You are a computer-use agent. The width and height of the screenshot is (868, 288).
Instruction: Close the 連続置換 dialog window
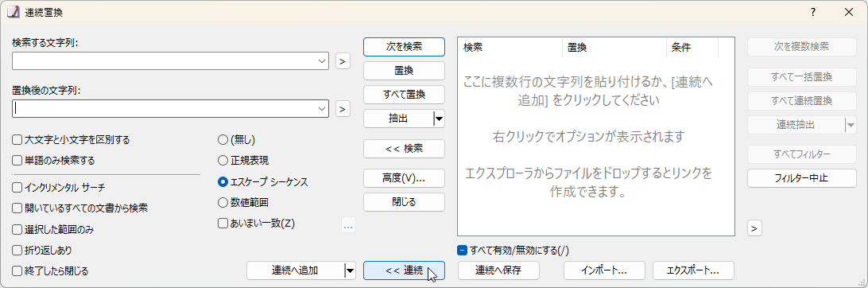[849, 12]
